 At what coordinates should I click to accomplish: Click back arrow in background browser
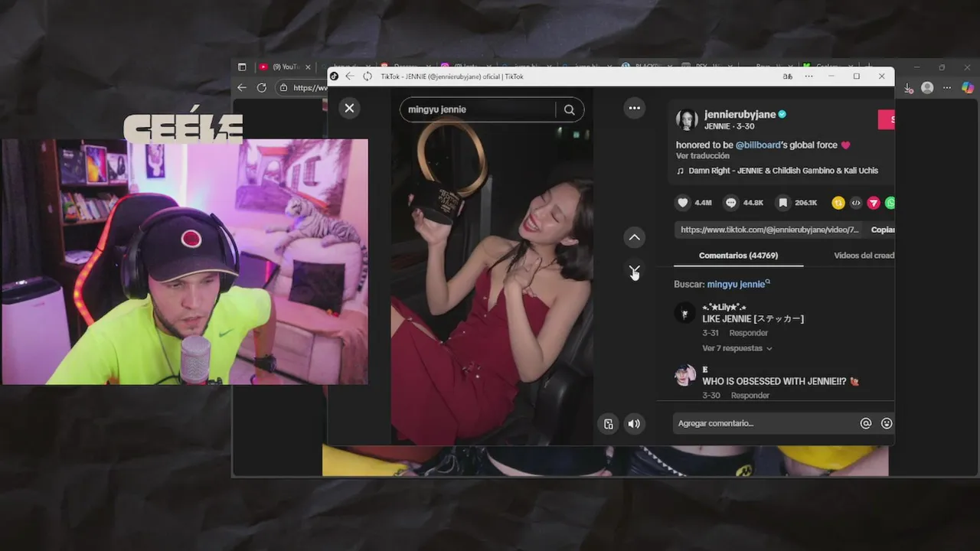click(x=242, y=87)
